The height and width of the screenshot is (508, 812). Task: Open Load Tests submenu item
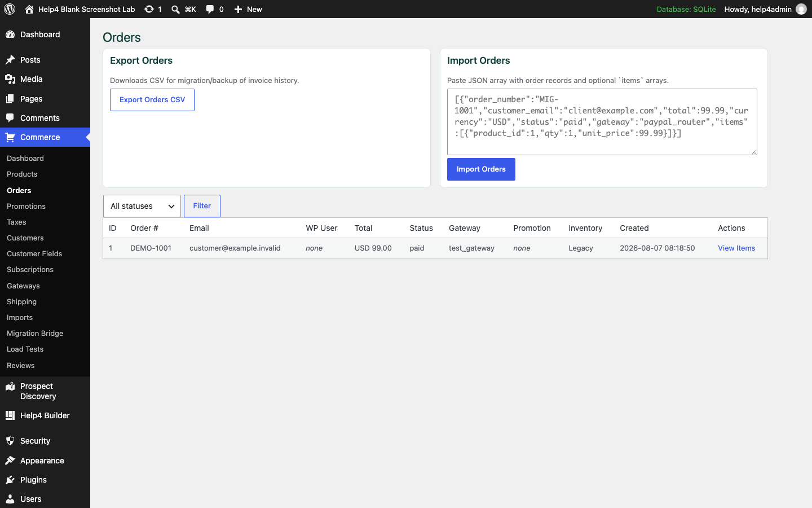[25, 349]
